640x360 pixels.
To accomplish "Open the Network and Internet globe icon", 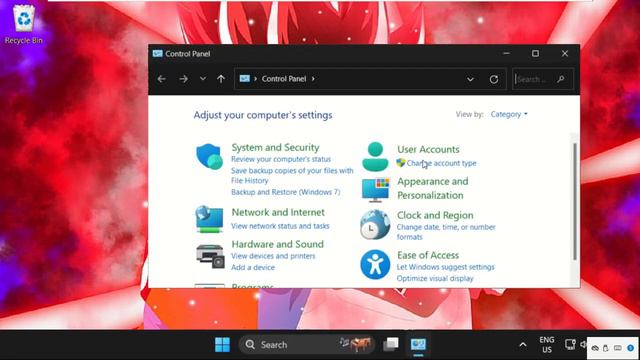I will [209, 219].
